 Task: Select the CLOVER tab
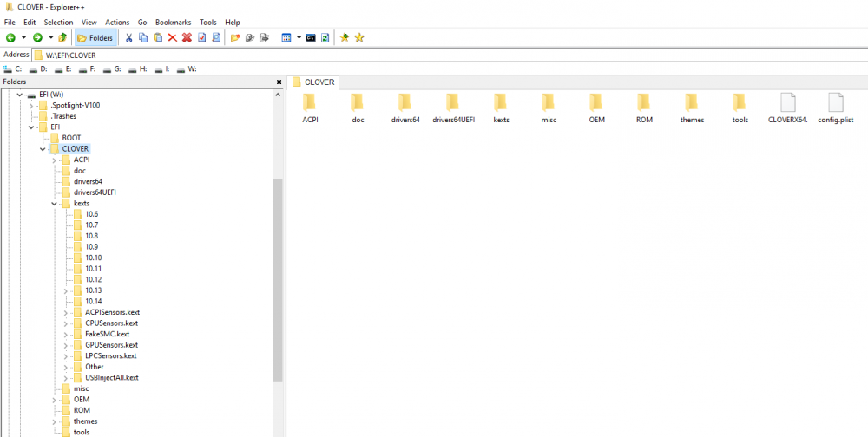(313, 82)
